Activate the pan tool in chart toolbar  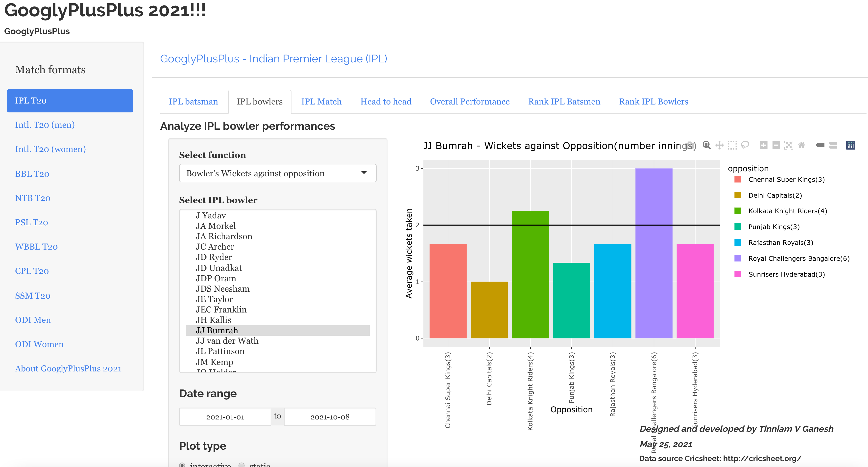pos(719,145)
